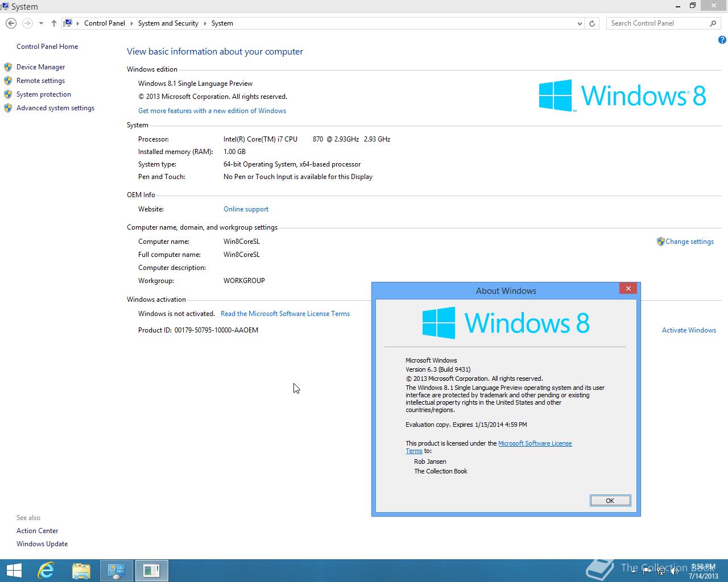The image size is (728, 582).
Task: Open File Explorer from taskbar
Action: coord(81,571)
